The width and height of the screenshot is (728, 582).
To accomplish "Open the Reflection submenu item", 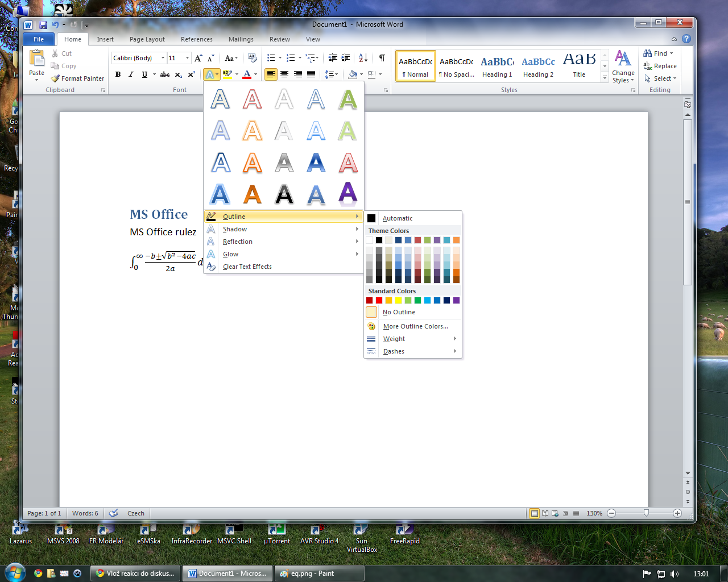I will click(x=283, y=242).
